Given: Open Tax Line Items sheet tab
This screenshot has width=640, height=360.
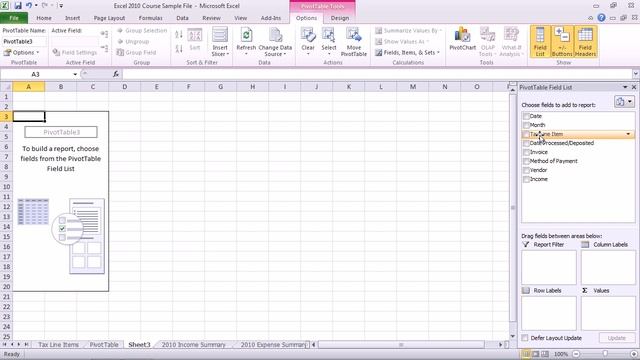Looking at the screenshot, I should [x=58, y=344].
